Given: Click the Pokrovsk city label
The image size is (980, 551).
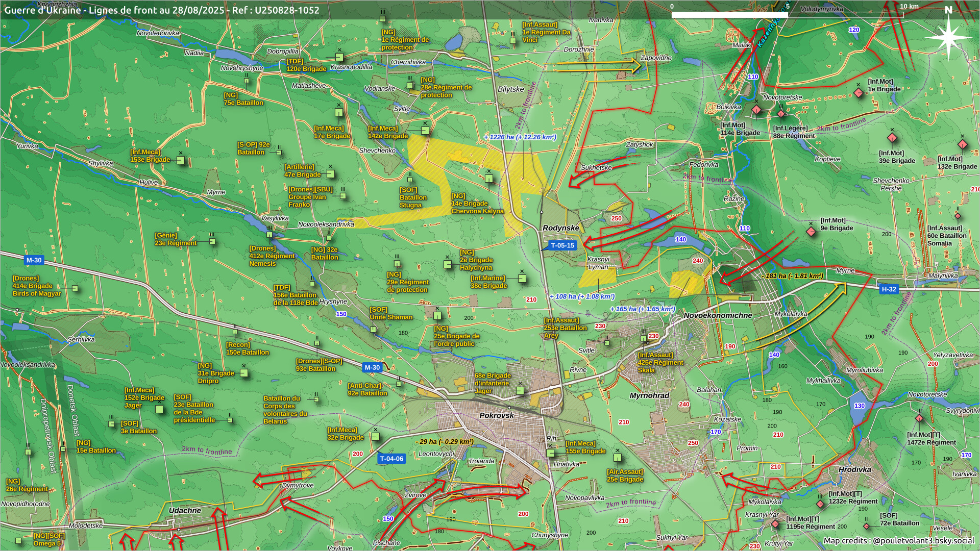Looking at the screenshot, I should (497, 415).
